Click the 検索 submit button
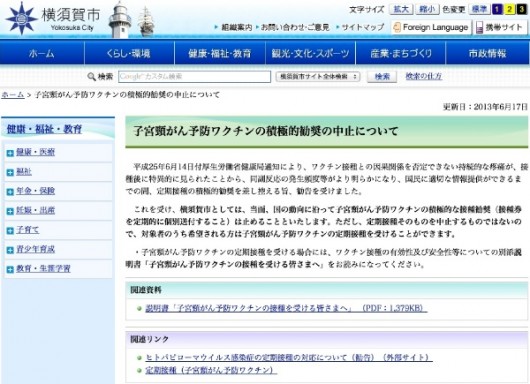 point(382,77)
